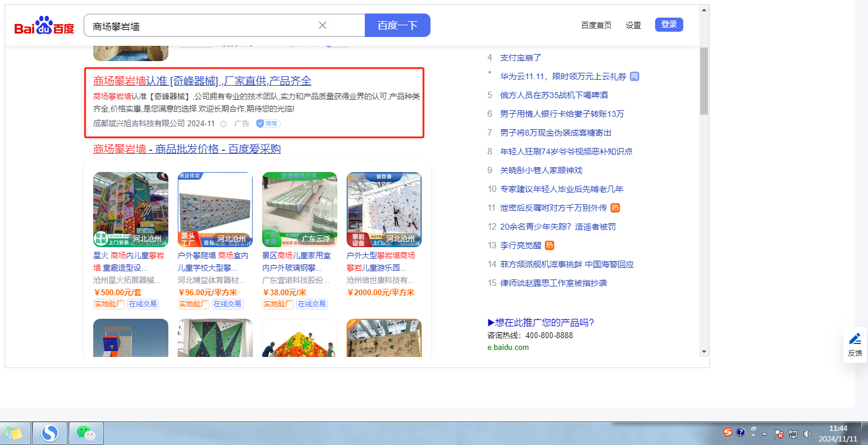
Task: Click the 实地验厂 tag under ¥500.00元/套
Action: [x=108, y=304]
